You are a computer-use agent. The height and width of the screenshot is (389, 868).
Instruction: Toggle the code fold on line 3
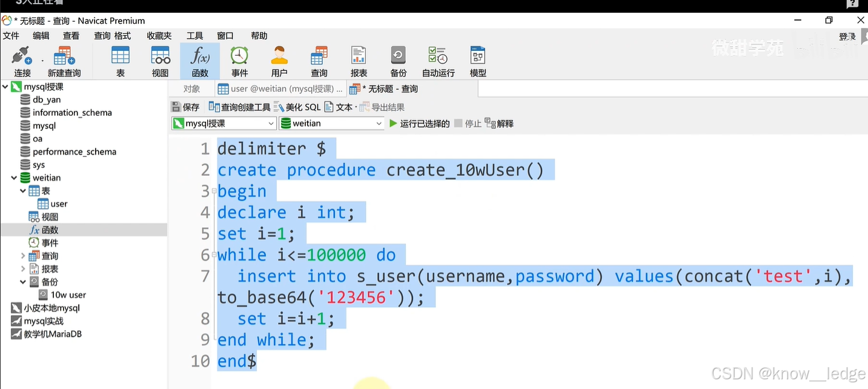click(214, 191)
